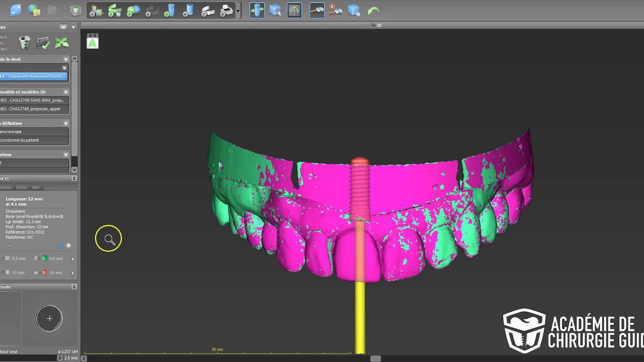
Task: Select workflow step 5 implant icon
Action: coord(170,11)
